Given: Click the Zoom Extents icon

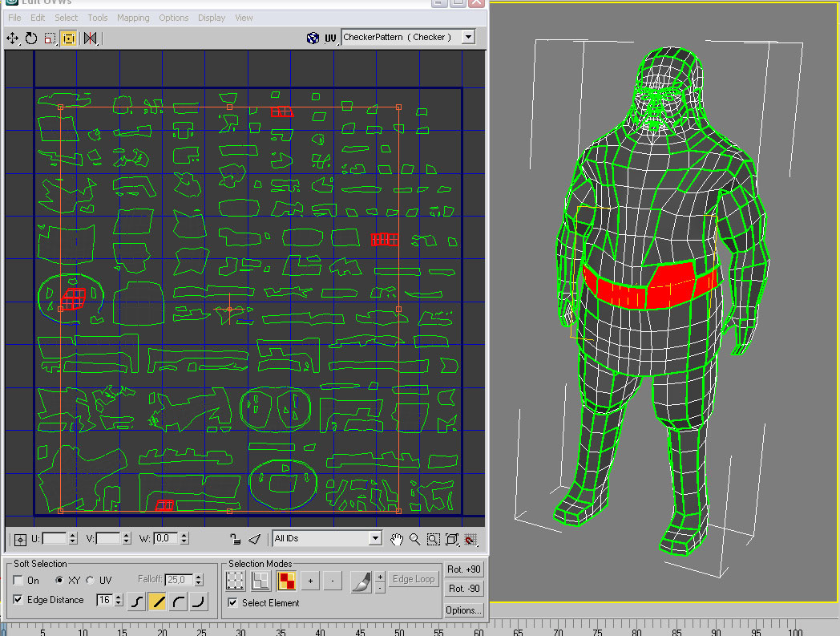Looking at the screenshot, I should coord(452,539).
